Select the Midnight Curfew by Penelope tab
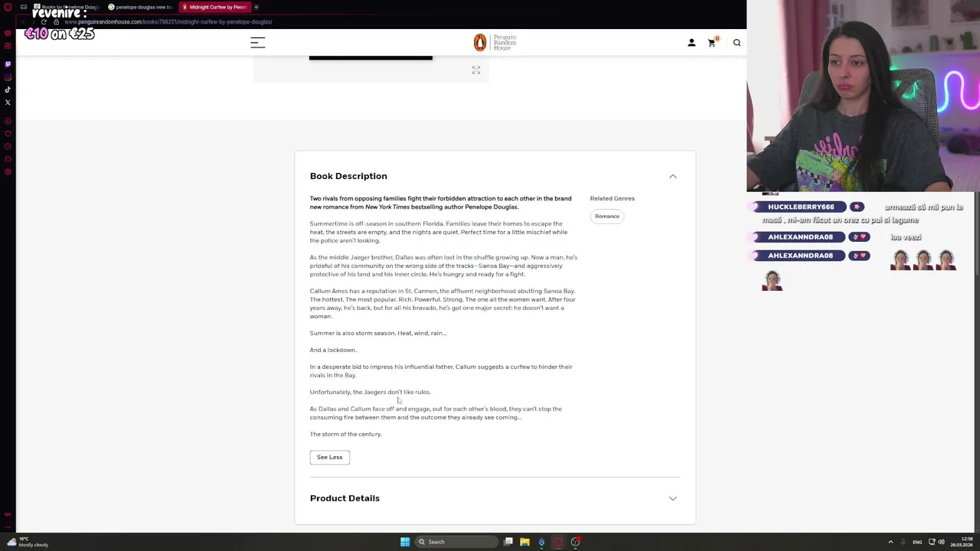980x551 pixels. pyautogui.click(x=215, y=7)
